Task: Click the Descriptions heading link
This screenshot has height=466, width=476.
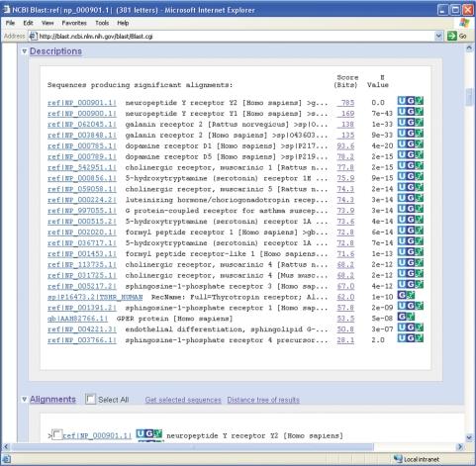Action: (55, 51)
